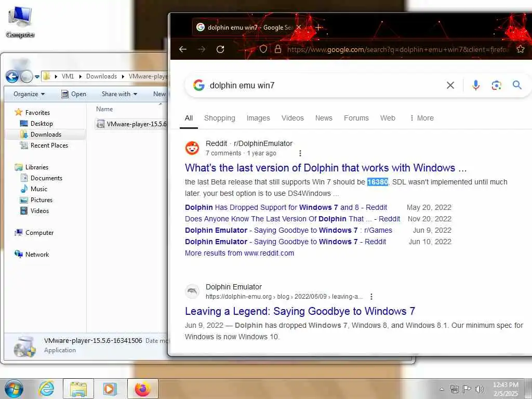Open the Documents library
The height and width of the screenshot is (399, 532).
click(x=46, y=178)
